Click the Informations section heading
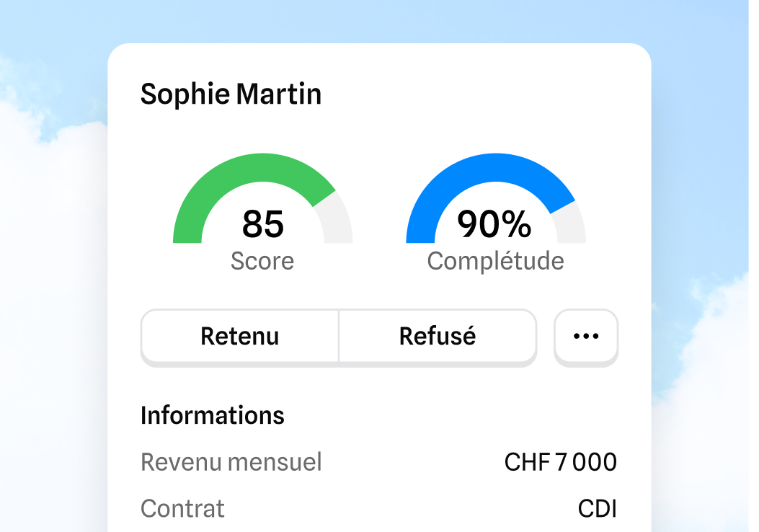This screenshot has height=532, width=759. 213,415
